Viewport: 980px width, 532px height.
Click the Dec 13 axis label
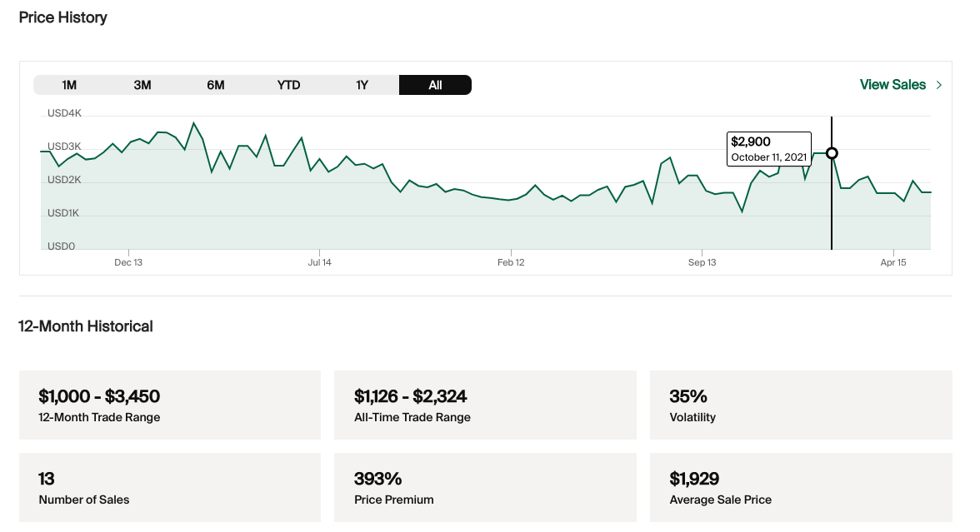128,262
